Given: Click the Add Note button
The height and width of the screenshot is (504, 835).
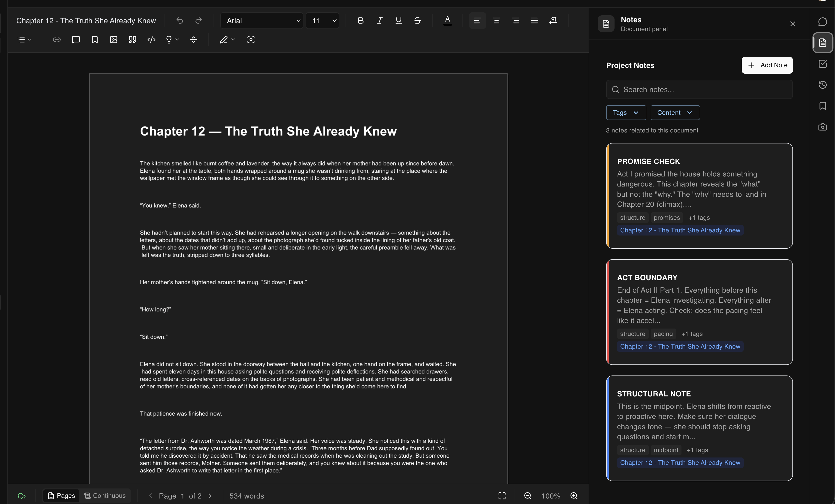Looking at the screenshot, I should pyautogui.click(x=767, y=65).
